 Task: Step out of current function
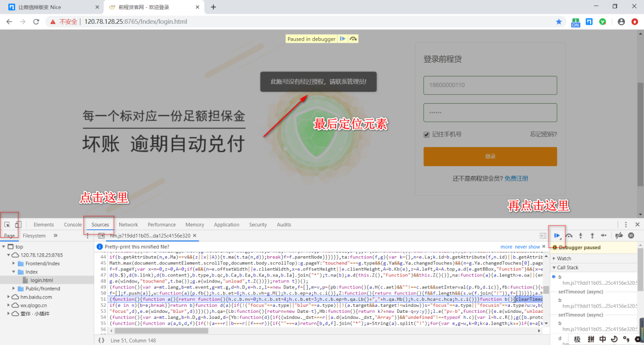point(592,235)
